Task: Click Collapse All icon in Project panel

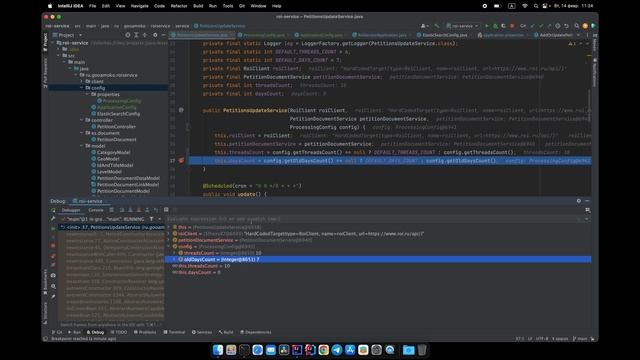Action: 145,35
